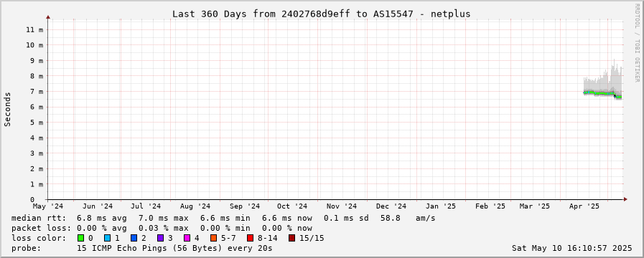
Task: Click the dark red 15/15 loss swatch
Action: (291, 239)
